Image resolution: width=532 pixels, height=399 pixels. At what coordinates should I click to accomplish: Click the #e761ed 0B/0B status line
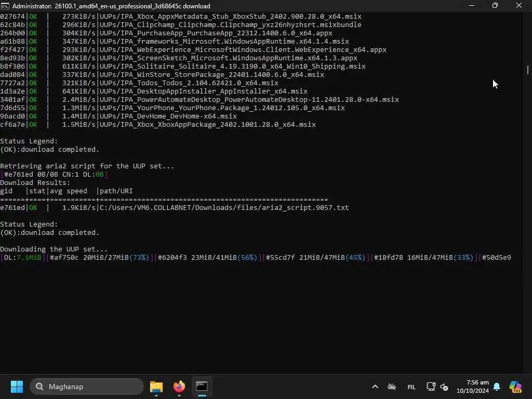coord(54,175)
